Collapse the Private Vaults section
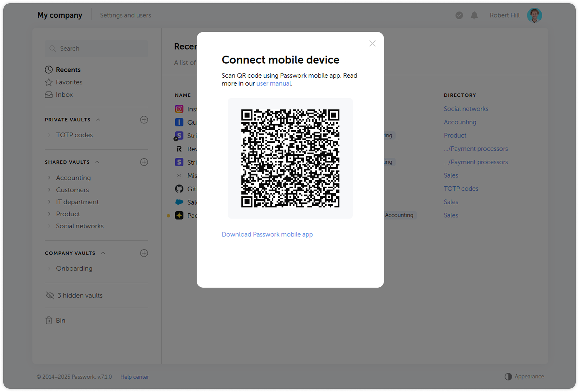Image resolution: width=579 pixels, height=392 pixels. tap(98, 119)
